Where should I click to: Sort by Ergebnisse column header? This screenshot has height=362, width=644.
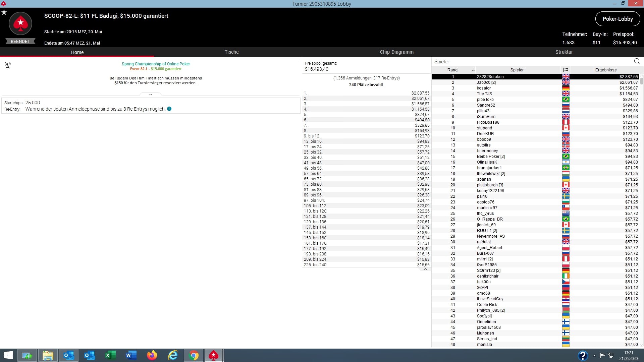606,70
